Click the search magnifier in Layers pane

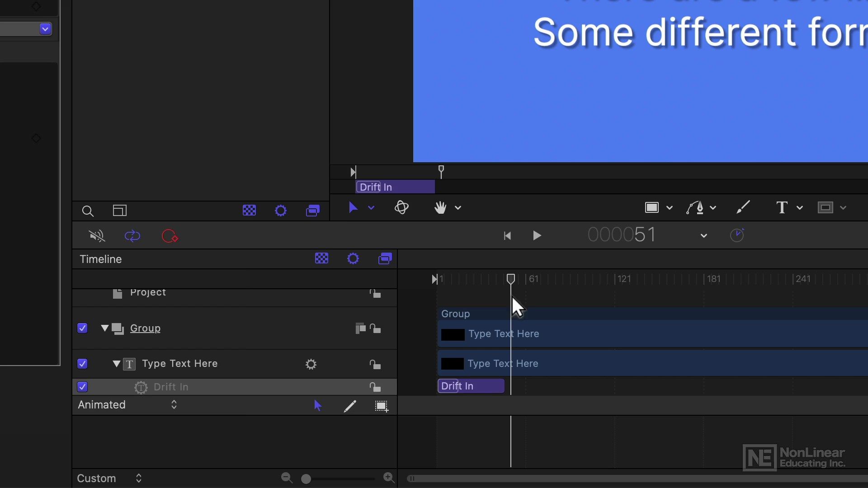click(x=88, y=211)
